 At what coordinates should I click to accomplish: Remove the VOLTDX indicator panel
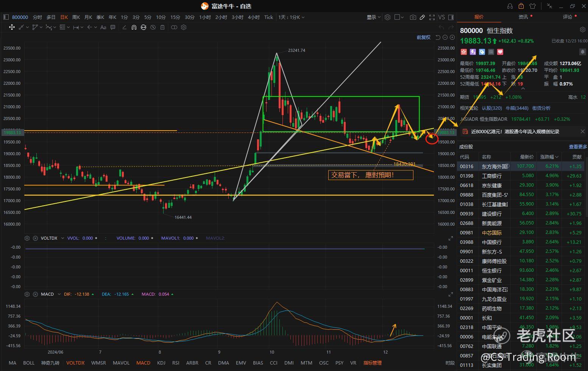coord(35,238)
